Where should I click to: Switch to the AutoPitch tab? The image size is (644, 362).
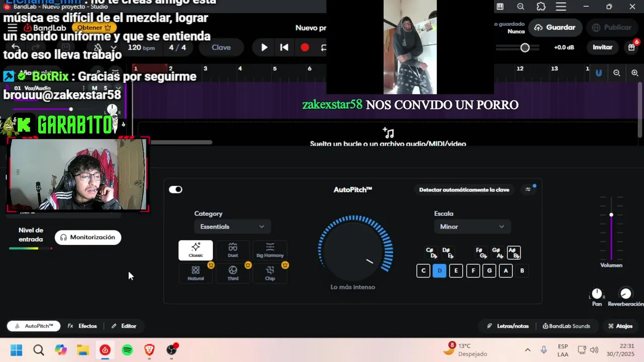(x=34, y=326)
